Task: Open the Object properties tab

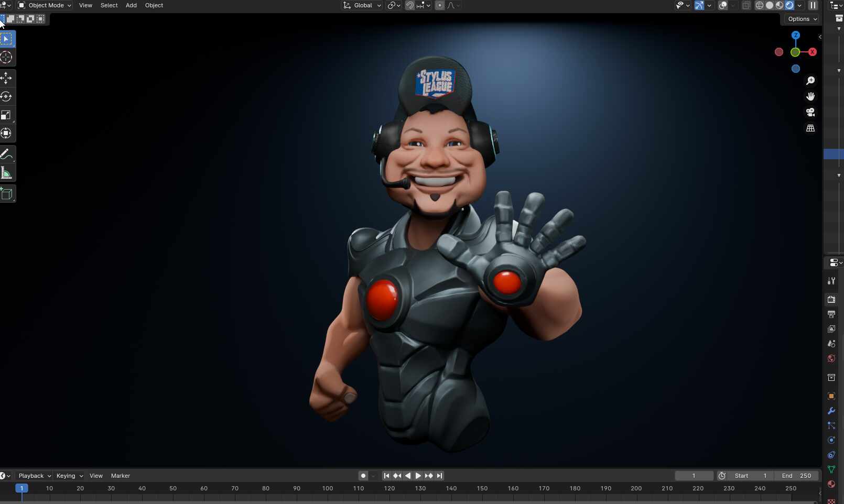Action: tap(831, 396)
